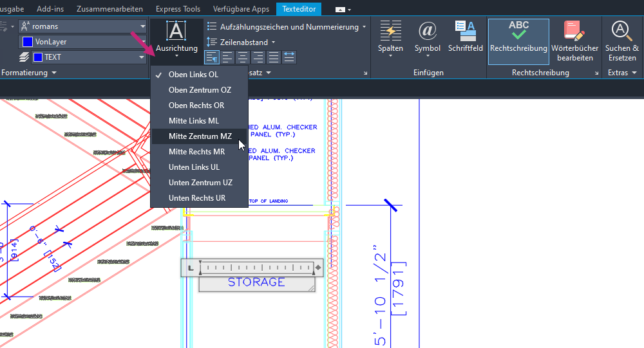Viewport: 644px width, 348px height.
Task: Click the blue VonLayer color swatch
Action: click(x=28, y=42)
